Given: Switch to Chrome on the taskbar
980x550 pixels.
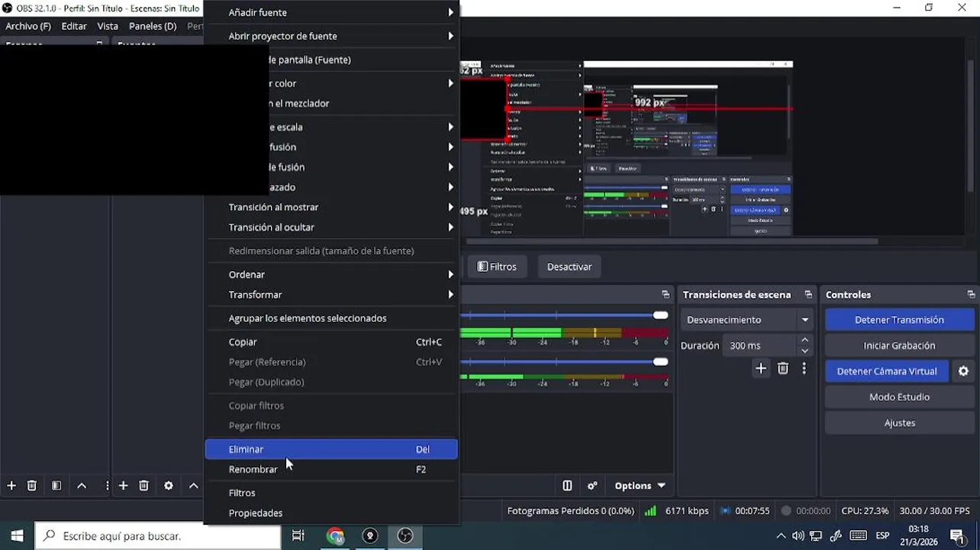Looking at the screenshot, I should click(x=335, y=536).
